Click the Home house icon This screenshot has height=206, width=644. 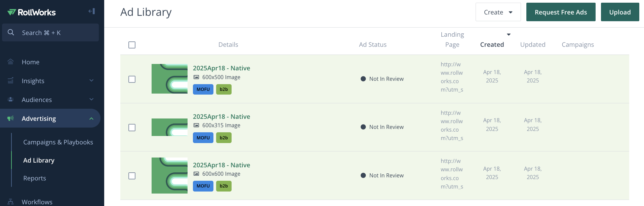tap(11, 62)
